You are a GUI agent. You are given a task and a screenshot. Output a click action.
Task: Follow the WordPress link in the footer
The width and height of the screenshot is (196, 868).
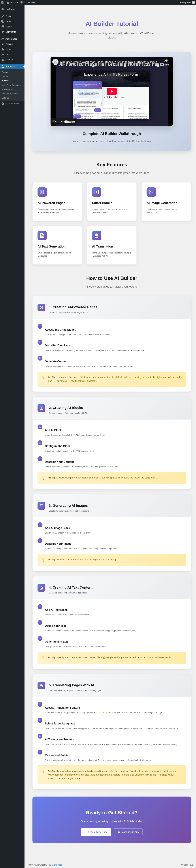point(57,865)
